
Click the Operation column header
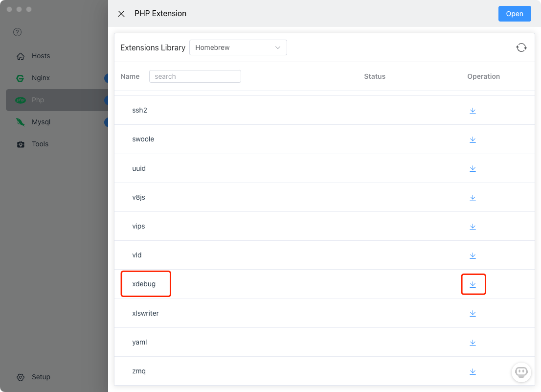483,77
